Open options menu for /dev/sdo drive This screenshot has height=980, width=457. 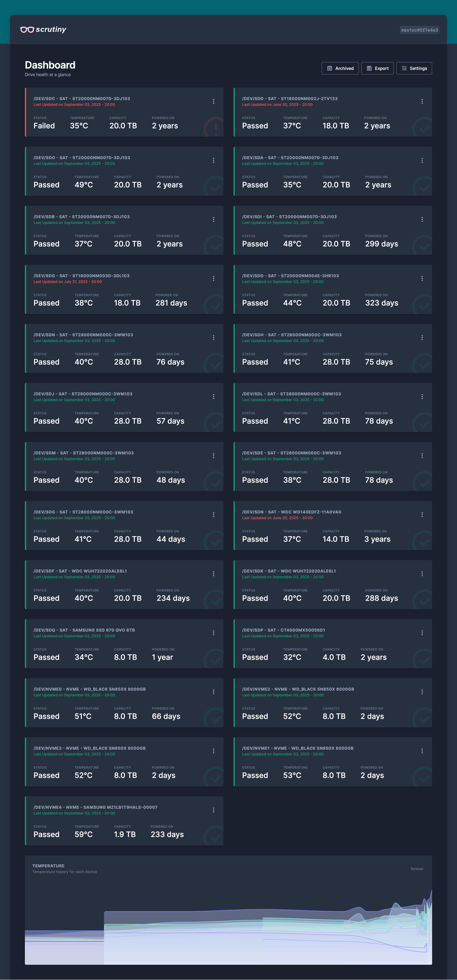click(x=213, y=161)
